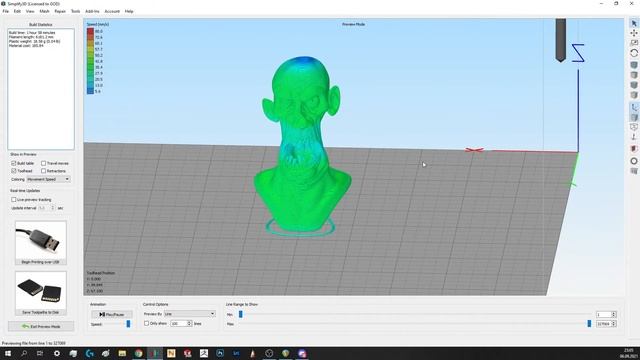640x360 pixels.
Task: Click the Settings gear taskbar icon
Action: coord(57,353)
